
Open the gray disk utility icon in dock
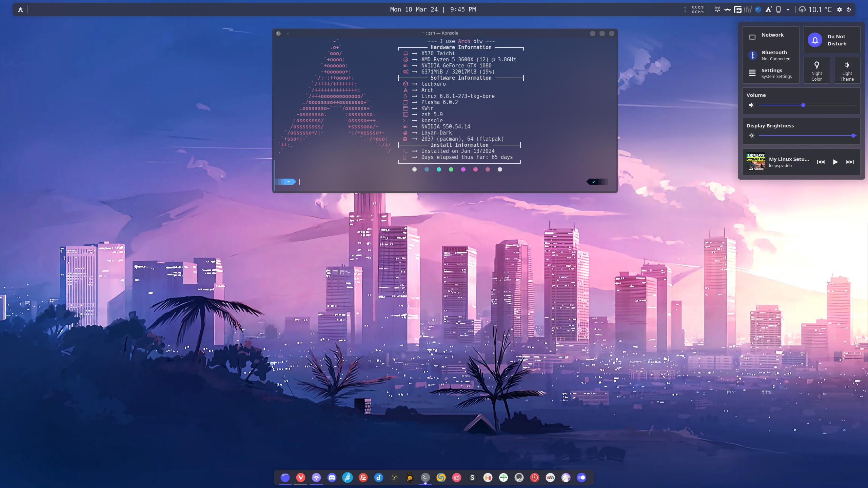coord(519,477)
